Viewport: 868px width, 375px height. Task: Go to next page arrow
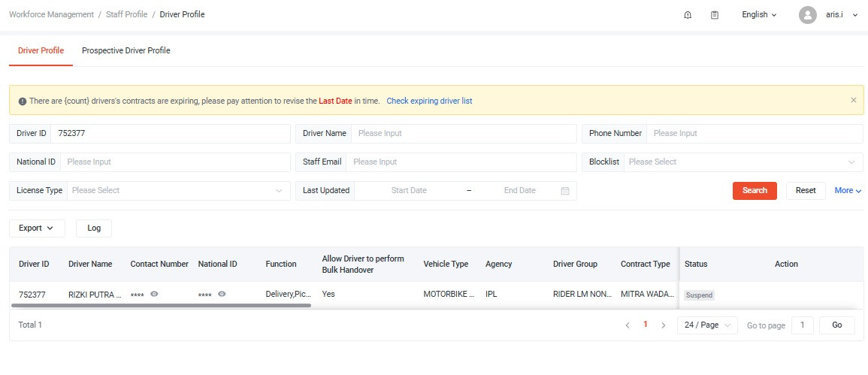[x=663, y=325]
